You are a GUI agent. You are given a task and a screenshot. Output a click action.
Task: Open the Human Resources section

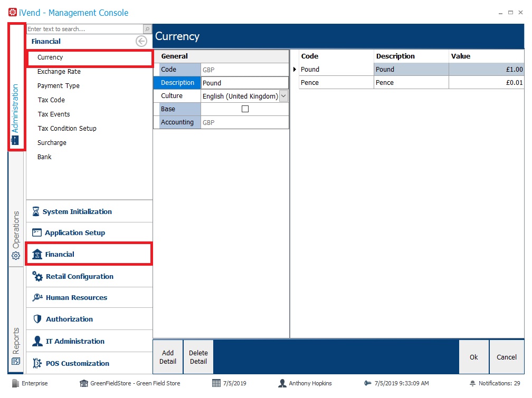[x=90, y=297]
